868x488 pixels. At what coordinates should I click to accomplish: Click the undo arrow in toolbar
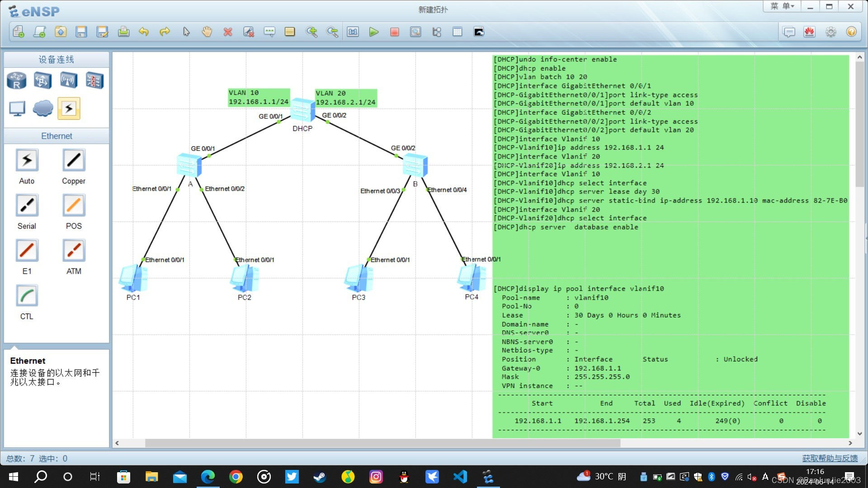point(144,32)
